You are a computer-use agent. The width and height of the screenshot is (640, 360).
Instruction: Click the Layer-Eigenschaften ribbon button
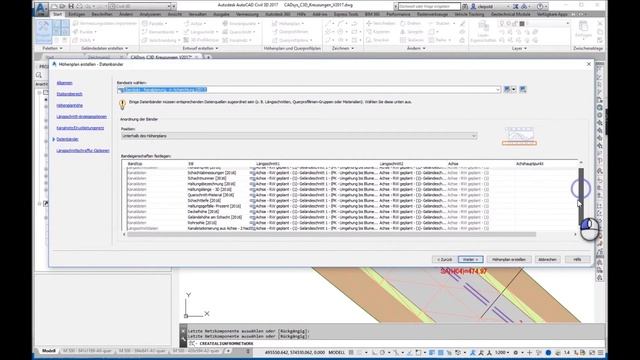483,32
